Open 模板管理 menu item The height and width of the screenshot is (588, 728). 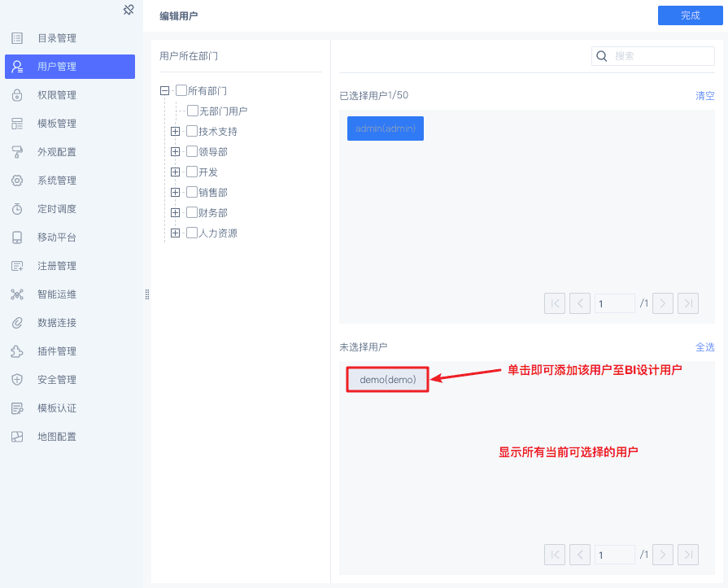coord(70,124)
